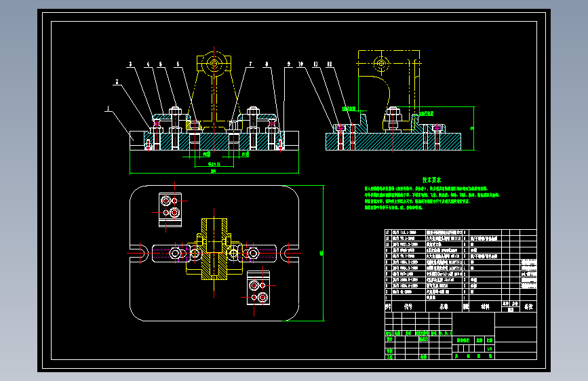Viewport: 588px width, 381px height.
Task: Click the 名称 column header in parts list
Action: tap(444, 306)
